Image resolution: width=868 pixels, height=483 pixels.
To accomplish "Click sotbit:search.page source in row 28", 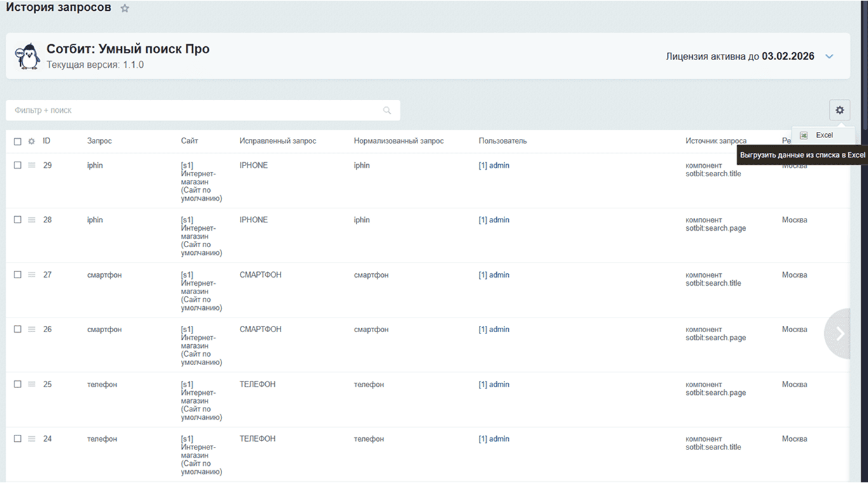I will click(716, 228).
